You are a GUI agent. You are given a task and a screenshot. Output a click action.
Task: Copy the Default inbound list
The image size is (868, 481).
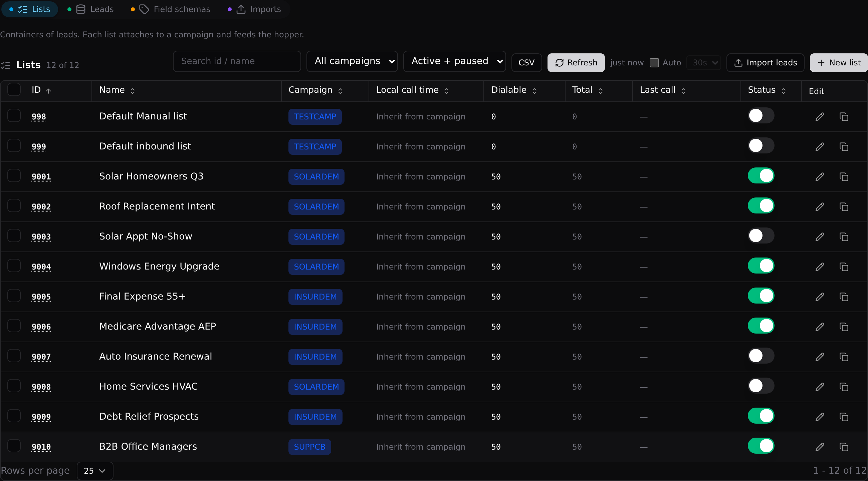(844, 147)
